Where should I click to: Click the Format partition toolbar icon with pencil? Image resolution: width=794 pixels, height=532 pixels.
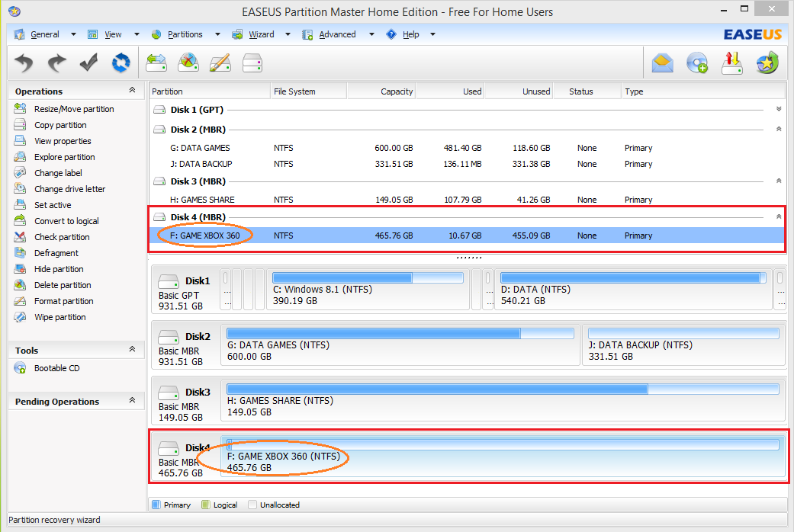coord(220,62)
